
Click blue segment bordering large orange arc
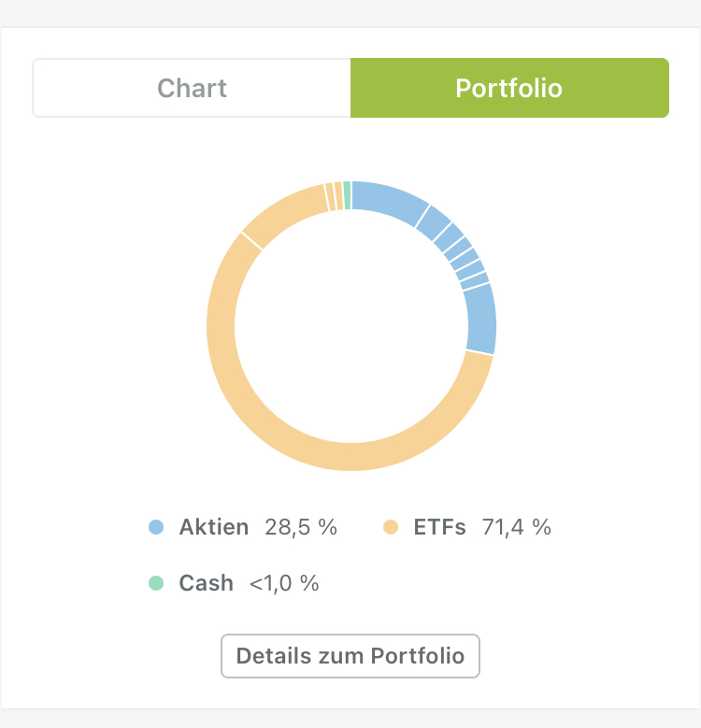[x=480, y=320]
